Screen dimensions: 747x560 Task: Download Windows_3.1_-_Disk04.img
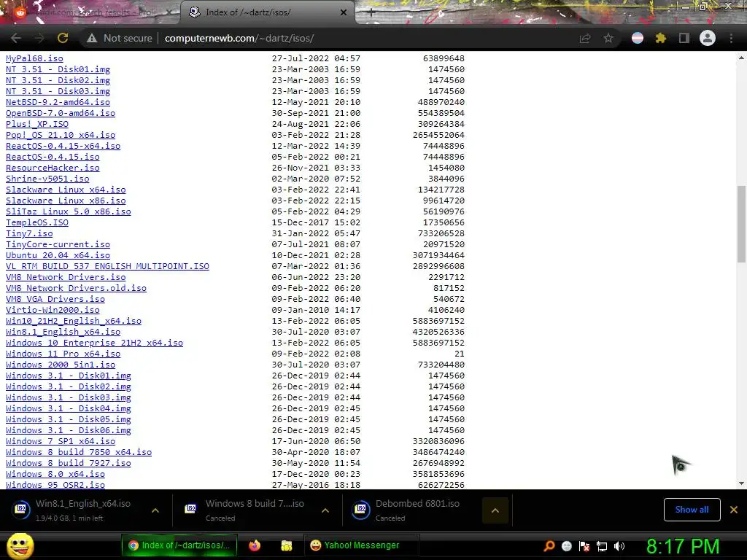(68, 408)
